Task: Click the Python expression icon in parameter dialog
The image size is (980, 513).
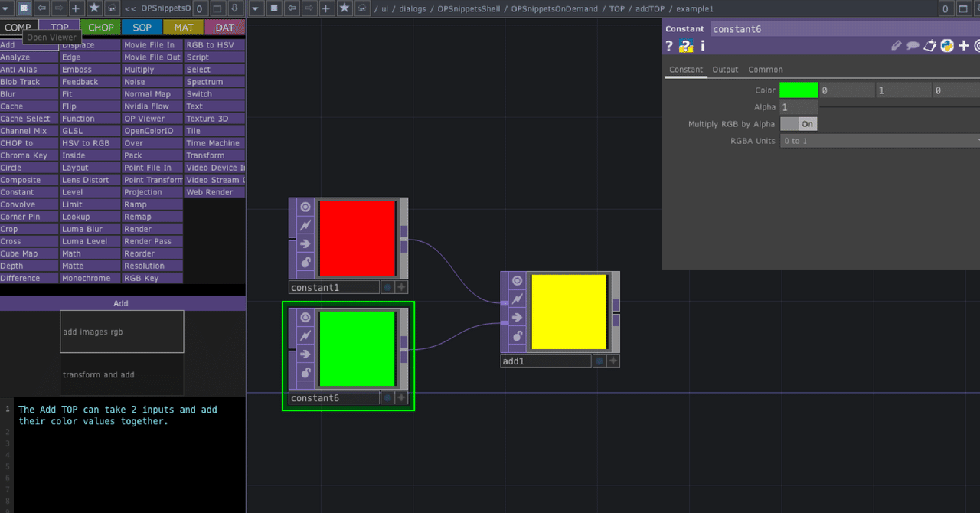Action: 947,45
